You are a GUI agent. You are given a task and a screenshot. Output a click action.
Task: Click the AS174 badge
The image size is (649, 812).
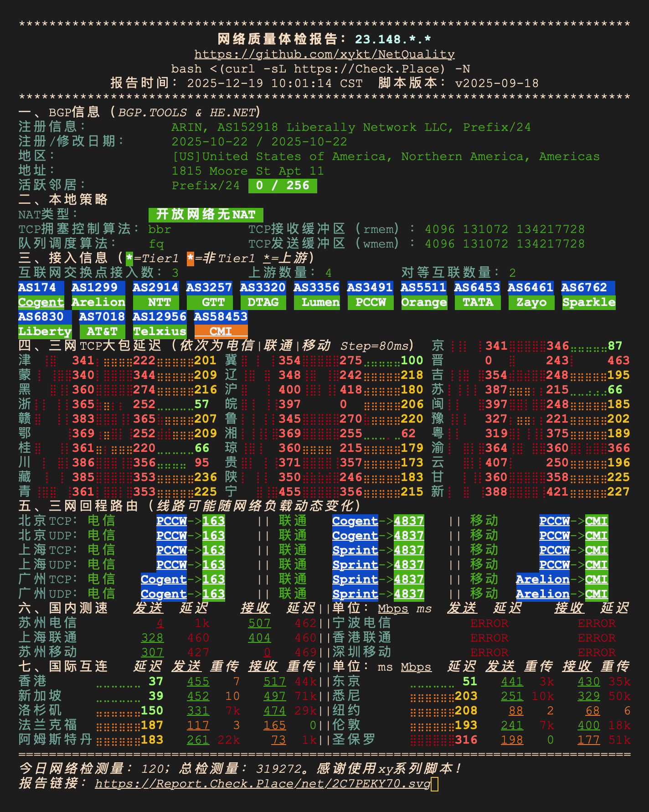coord(41,288)
